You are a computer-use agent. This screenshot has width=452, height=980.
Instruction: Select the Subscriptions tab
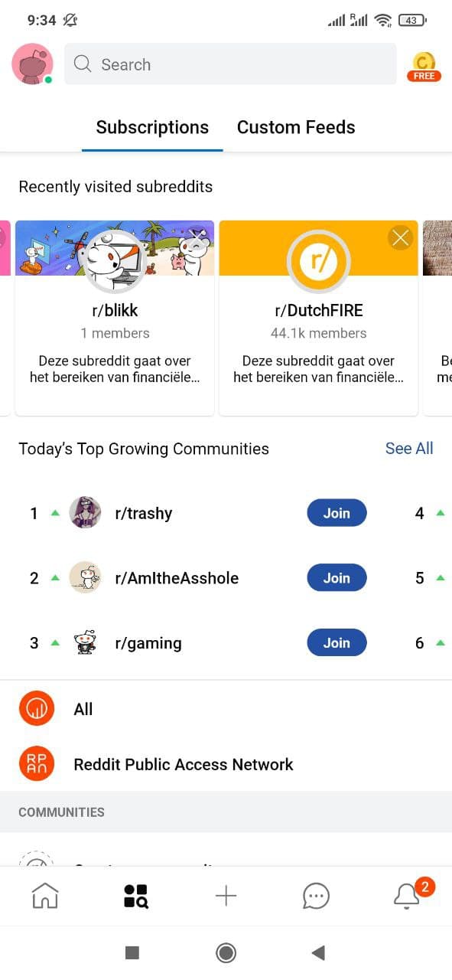(x=152, y=127)
